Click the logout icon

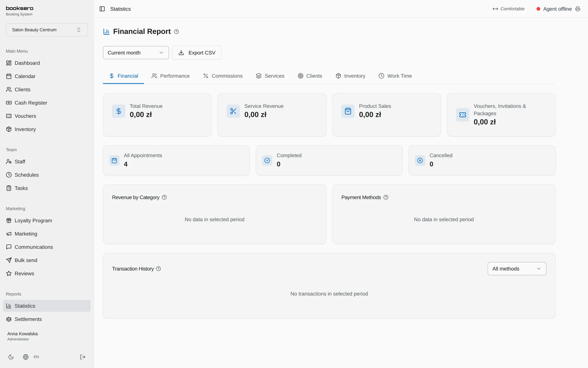coord(83,357)
